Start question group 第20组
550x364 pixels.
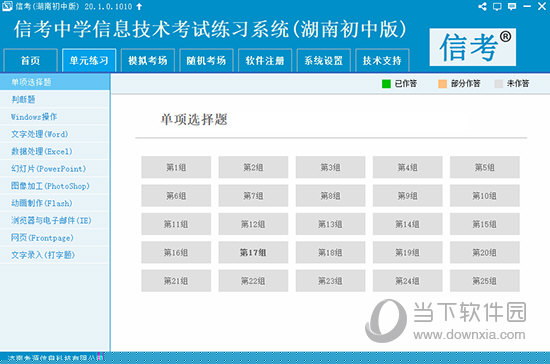tap(485, 252)
